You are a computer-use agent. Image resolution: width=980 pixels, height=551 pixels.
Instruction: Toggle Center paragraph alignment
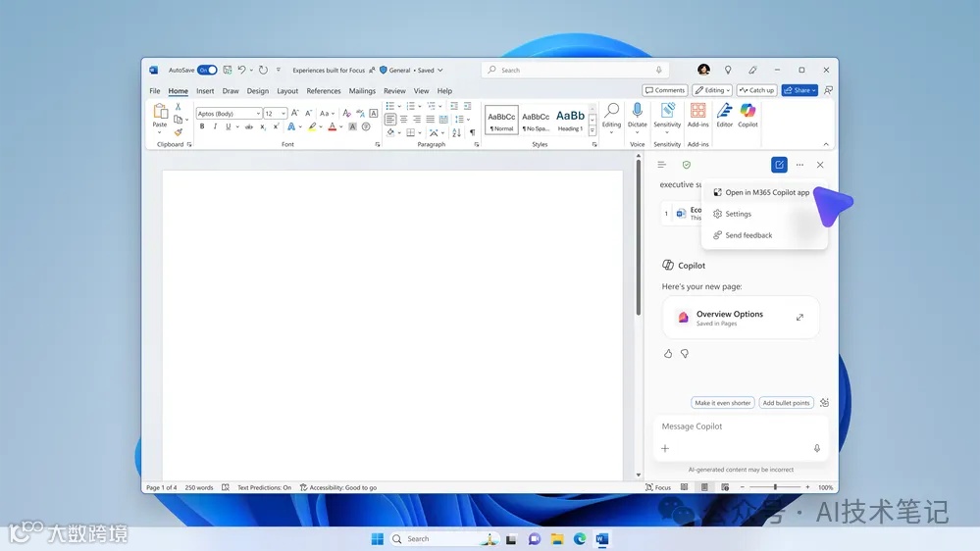click(x=404, y=120)
